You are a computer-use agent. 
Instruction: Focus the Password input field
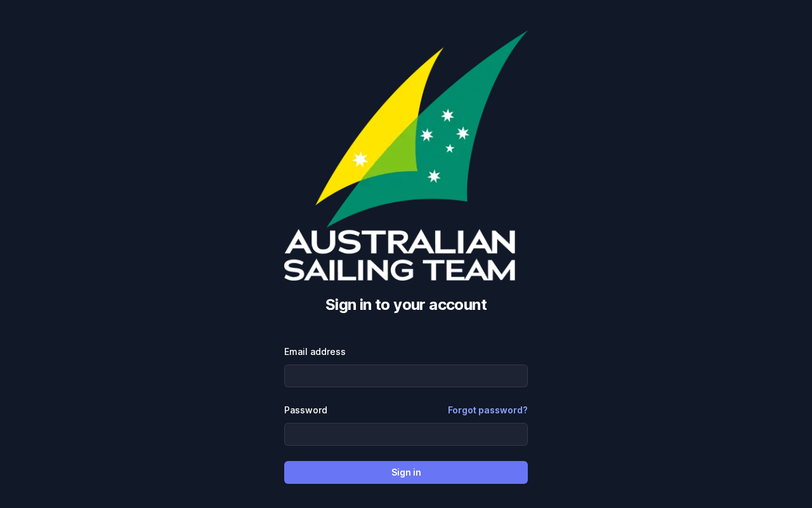[x=406, y=434]
